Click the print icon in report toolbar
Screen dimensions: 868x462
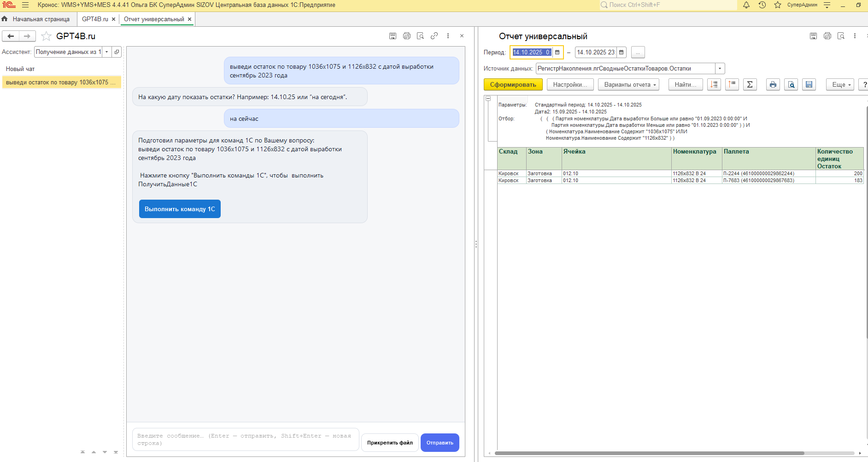pos(773,84)
